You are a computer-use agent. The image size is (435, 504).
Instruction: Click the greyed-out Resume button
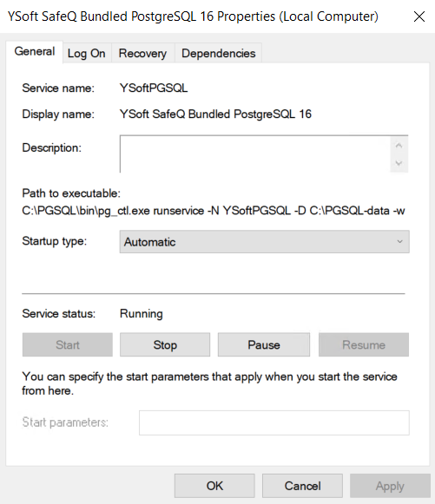pyautogui.click(x=364, y=345)
